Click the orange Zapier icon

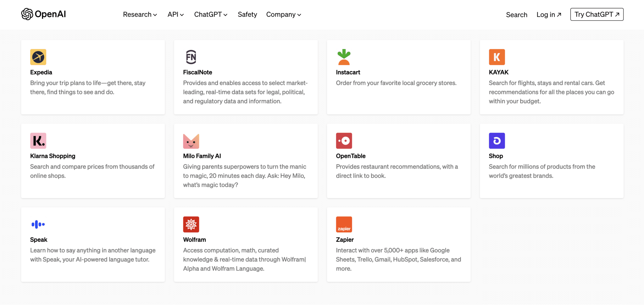click(344, 224)
